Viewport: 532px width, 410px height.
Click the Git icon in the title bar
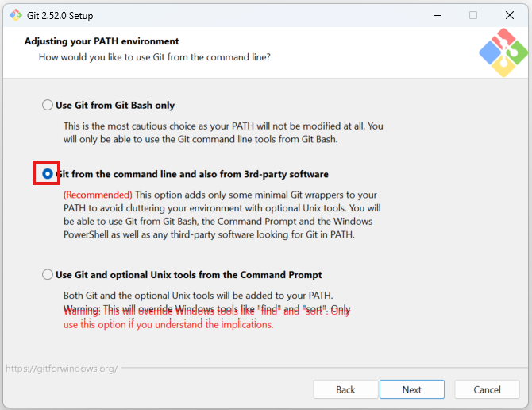point(15,15)
